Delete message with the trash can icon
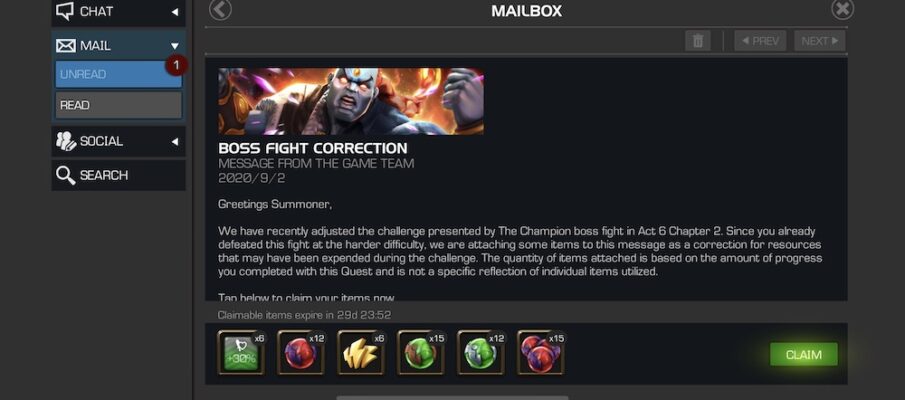 pyautogui.click(x=698, y=41)
